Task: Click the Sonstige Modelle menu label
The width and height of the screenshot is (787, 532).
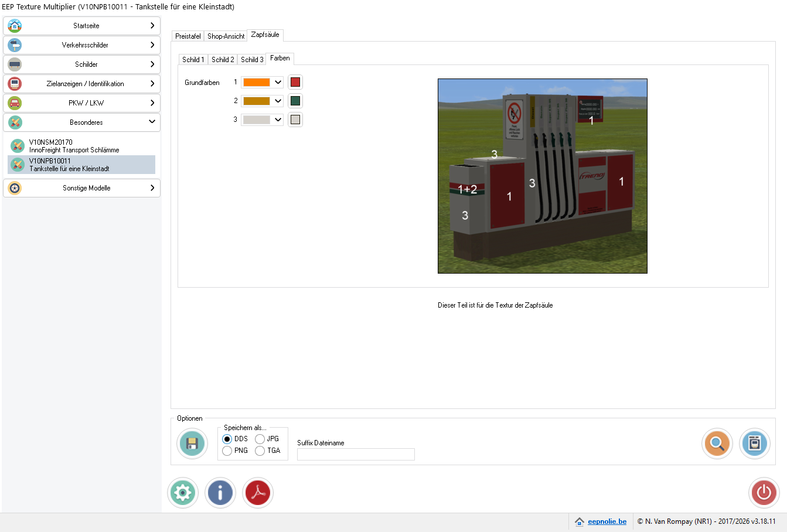Action: coord(87,188)
